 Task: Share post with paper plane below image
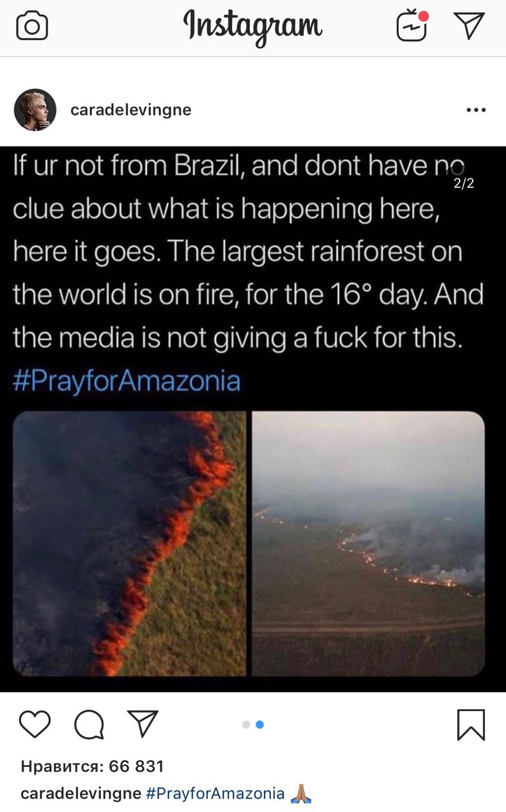pos(143,723)
